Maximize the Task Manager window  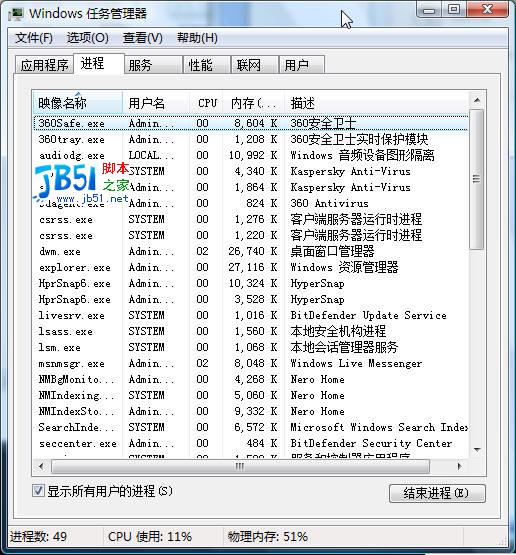pos(454,10)
